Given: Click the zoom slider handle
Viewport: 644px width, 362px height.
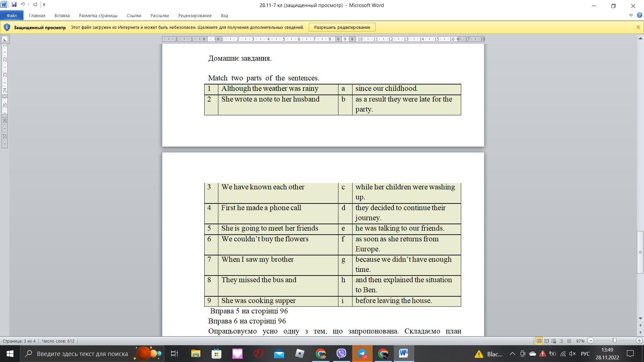Looking at the screenshot, I should pos(614,341).
